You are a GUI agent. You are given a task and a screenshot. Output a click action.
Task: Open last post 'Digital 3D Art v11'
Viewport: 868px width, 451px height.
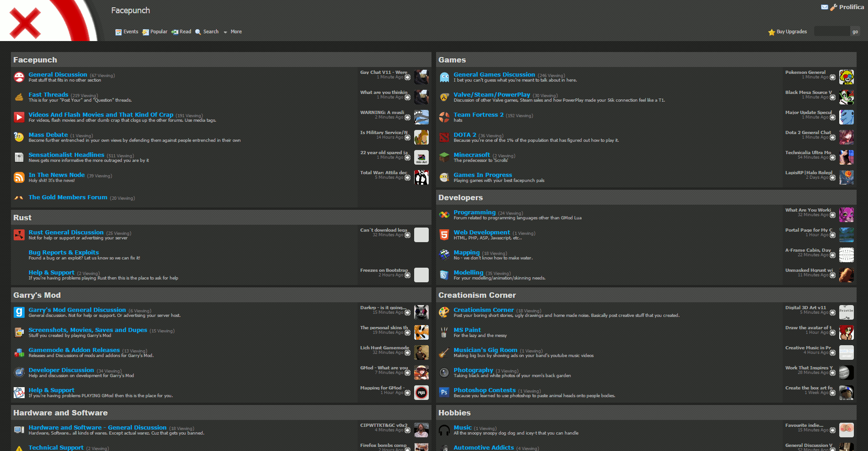[x=806, y=308]
